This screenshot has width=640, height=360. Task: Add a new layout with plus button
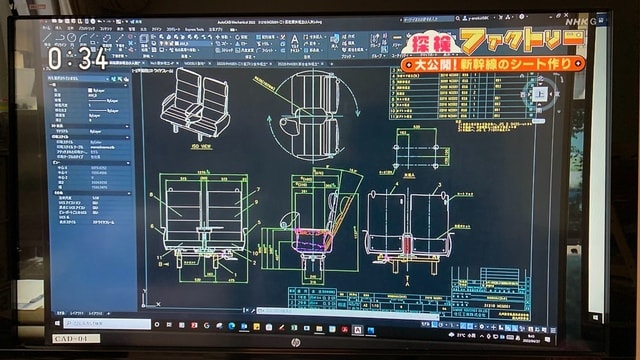pos(109,313)
